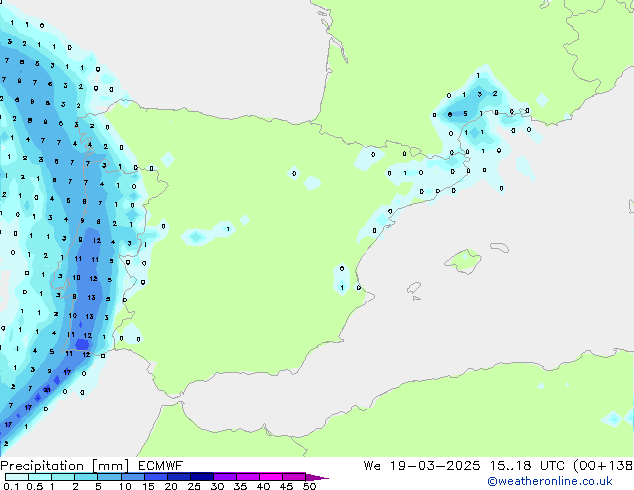Click the 0.5–1 mm legend color swatch

coord(40,477)
